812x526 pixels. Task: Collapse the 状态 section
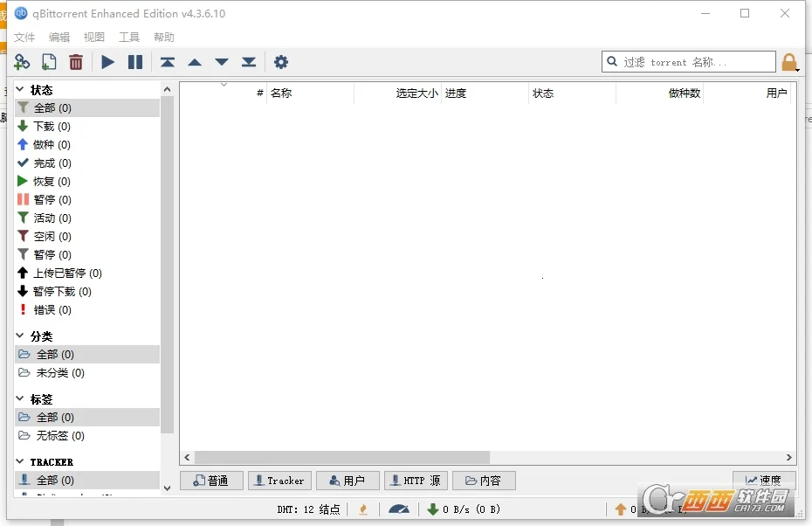20,89
